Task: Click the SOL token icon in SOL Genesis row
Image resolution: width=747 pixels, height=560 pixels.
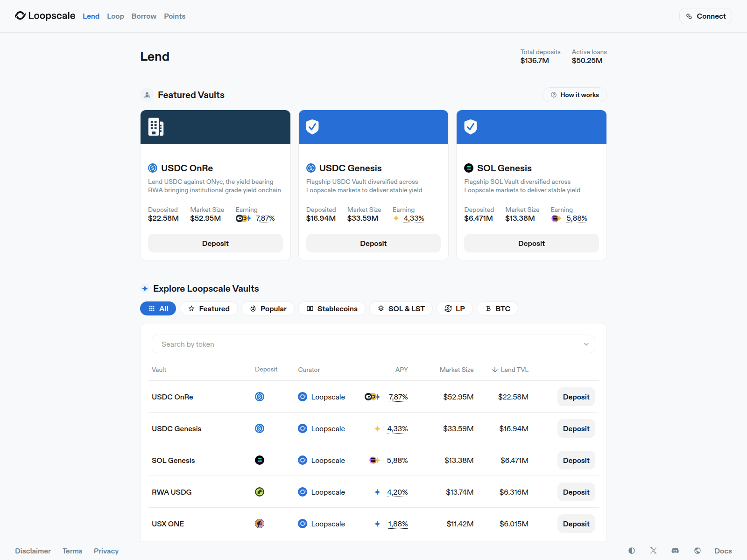Action: 260,460
